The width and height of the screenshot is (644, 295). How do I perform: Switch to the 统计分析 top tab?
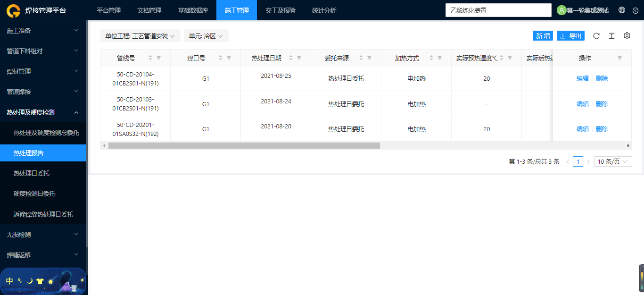(x=324, y=10)
